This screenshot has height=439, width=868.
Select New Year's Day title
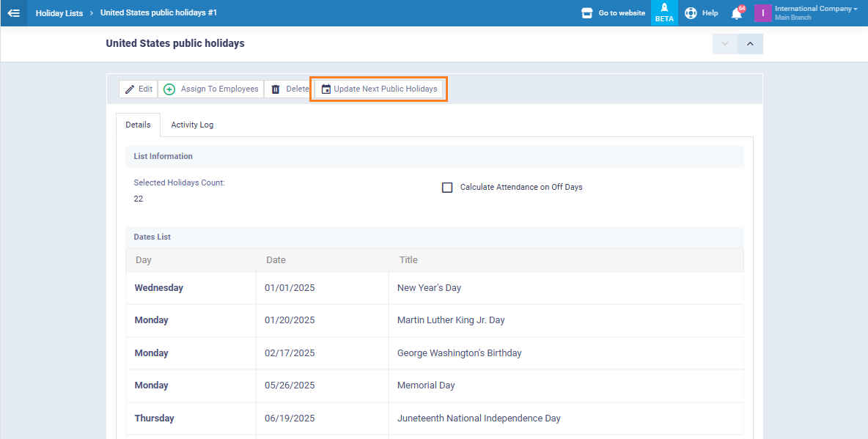click(429, 288)
